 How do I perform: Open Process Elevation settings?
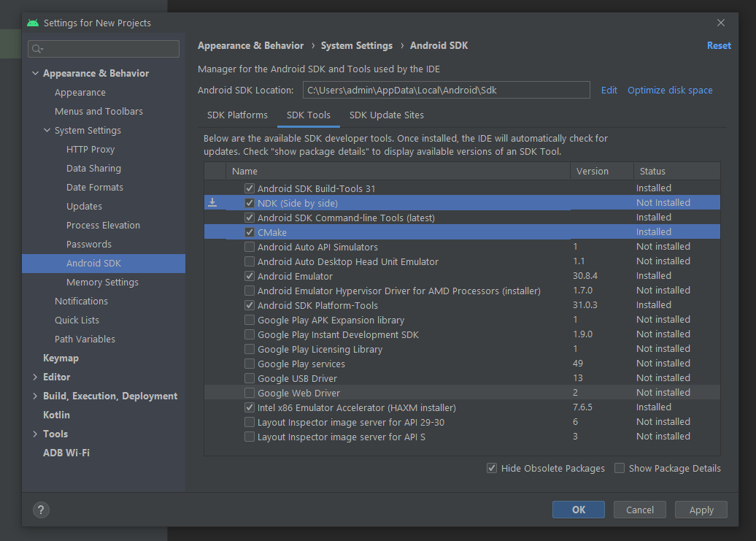click(x=103, y=225)
